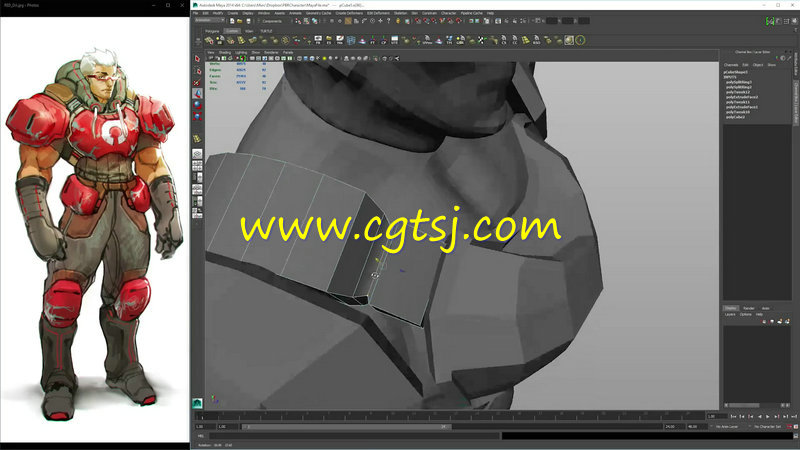Open the Edit menu in Maya
Screen dimensions: 800x450
pos(206,13)
